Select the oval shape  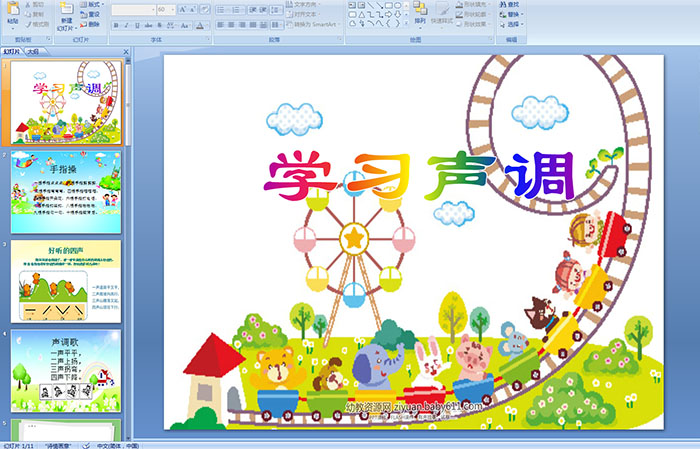(x=398, y=5)
